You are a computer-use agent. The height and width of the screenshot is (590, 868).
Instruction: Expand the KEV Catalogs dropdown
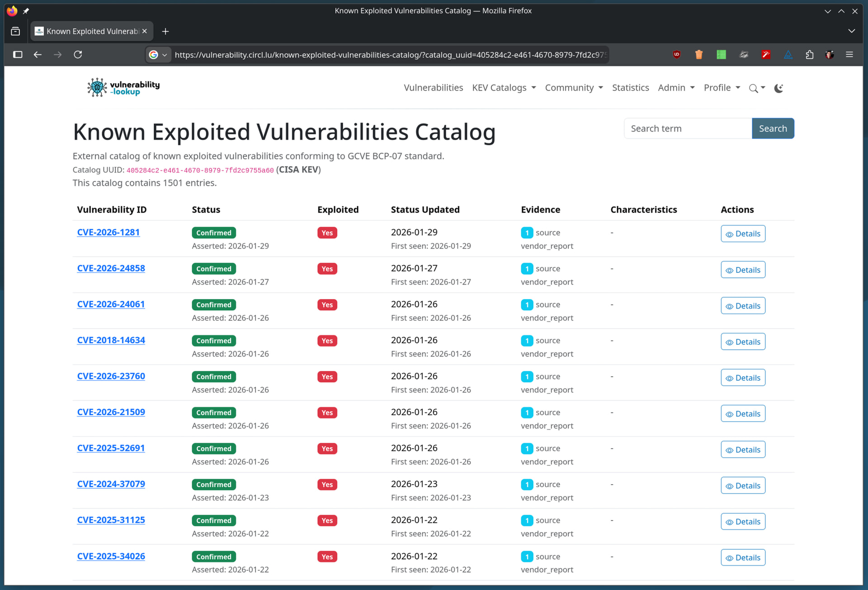coord(504,88)
